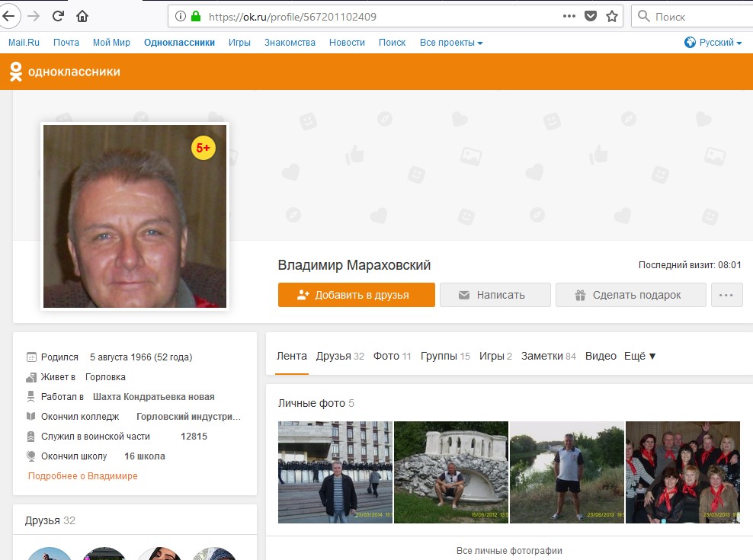
Task: Open 'Подробнее о Владимире' link
Action: point(83,475)
